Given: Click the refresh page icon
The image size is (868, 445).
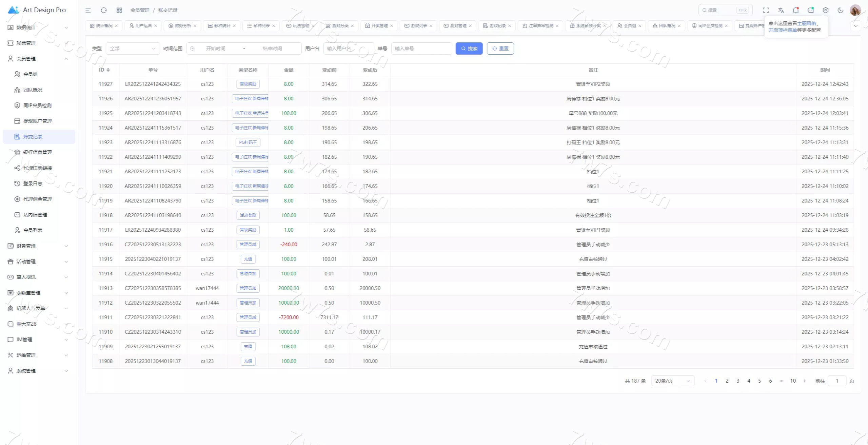Looking at the screenshot, I should coord(104,10).
